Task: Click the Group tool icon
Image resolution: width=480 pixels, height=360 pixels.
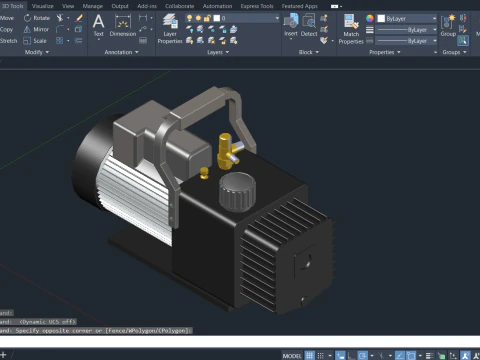Action: [448, 25]
